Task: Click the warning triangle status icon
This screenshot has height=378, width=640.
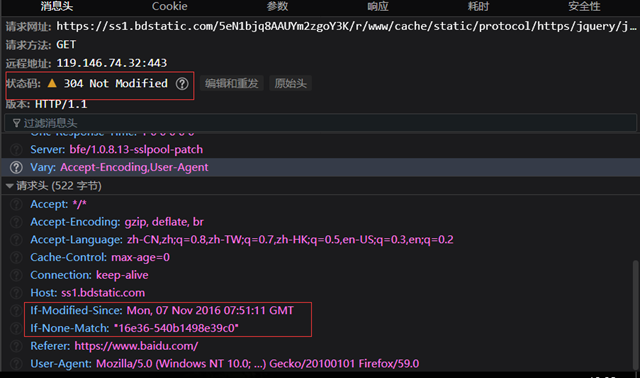Action: (x=52, y=83)
